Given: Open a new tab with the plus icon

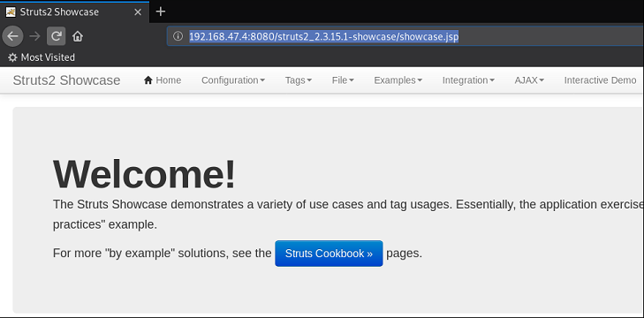Looking at the screenshot, I should pyautogui.click(x=161, y=11).
